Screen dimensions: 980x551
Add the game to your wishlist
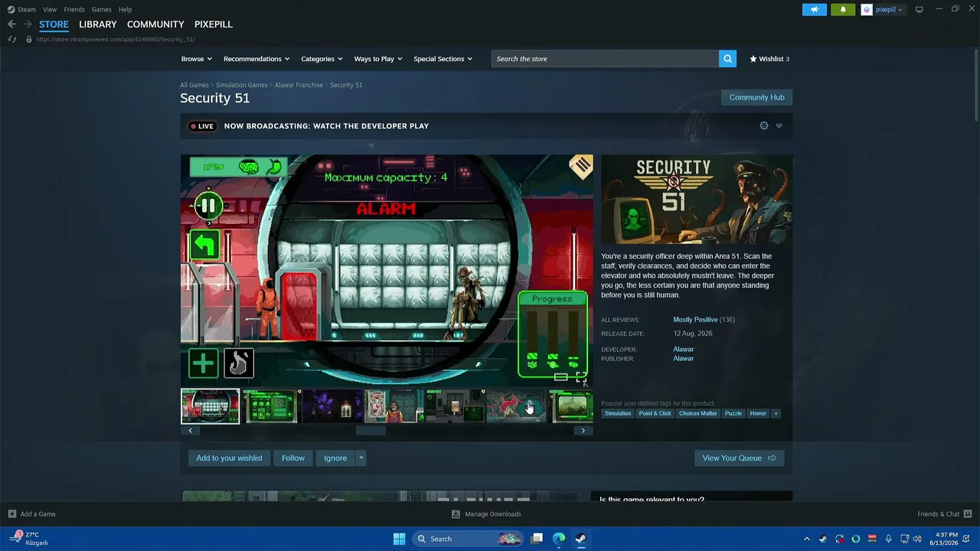pos(230,458)
